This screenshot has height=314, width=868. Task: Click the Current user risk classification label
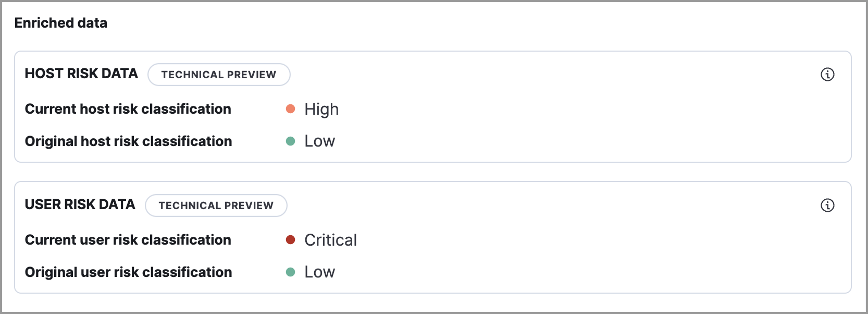pos(128,240)
